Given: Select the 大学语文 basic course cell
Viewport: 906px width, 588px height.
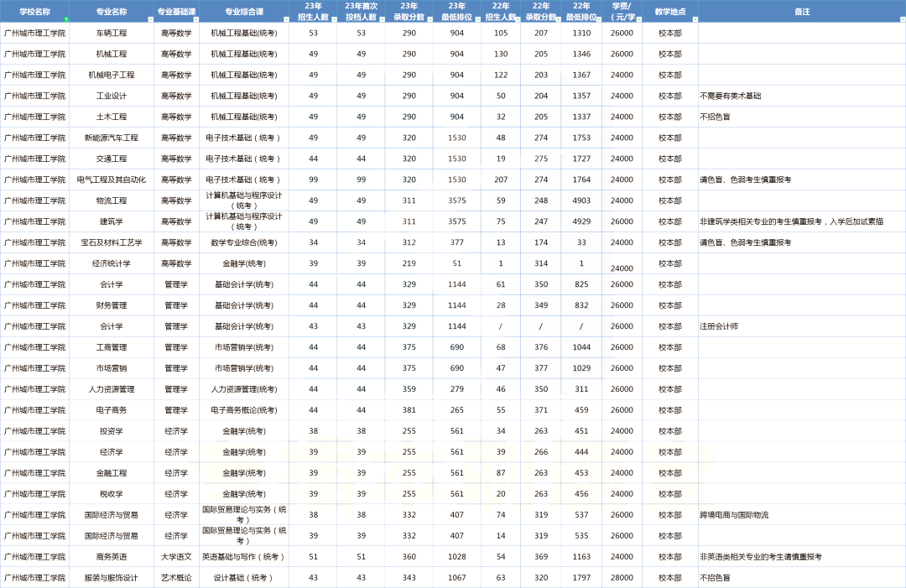Looking at the screenshot, I should tap(176, 557).
